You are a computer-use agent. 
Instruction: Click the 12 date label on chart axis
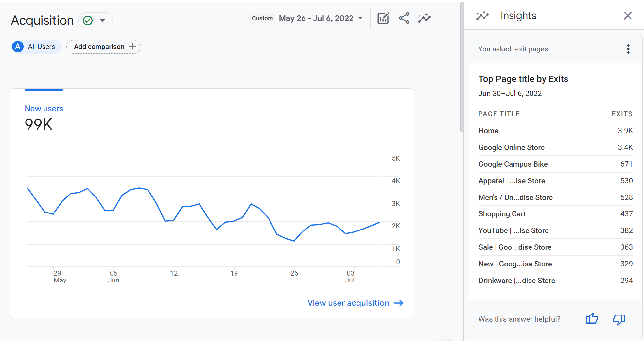point(174,273)
